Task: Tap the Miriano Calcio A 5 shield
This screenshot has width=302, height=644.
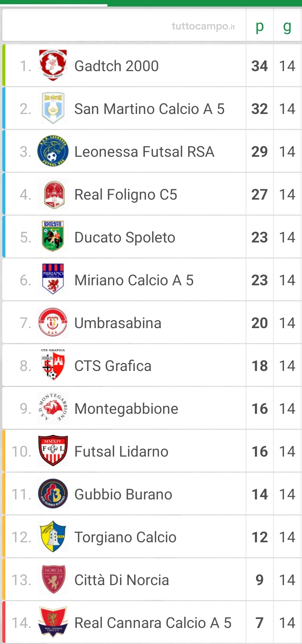Action: coord(53,280)
